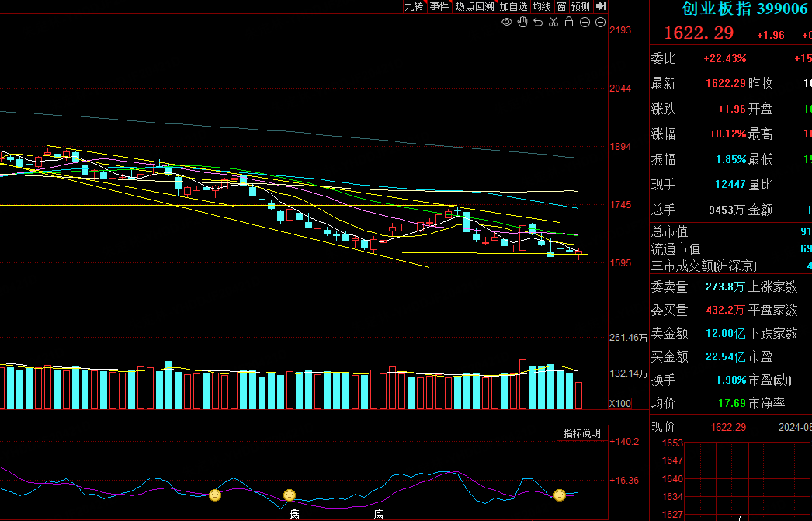Zoom in with the plus circle icon
Image resolution: width=812 pixels, height=521 pixels.
click(x=585, y=22)
